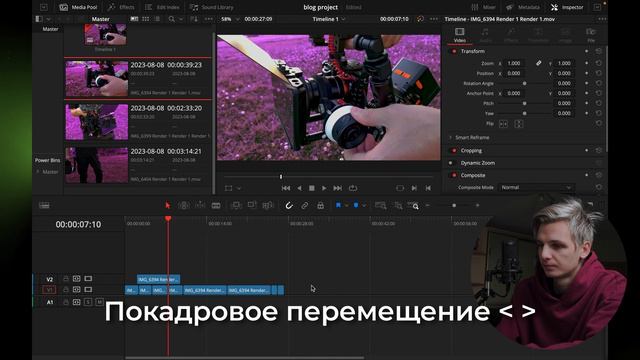Mute audio track A1 with M button
The image size is (640, 360).
(x=99, y=302)
